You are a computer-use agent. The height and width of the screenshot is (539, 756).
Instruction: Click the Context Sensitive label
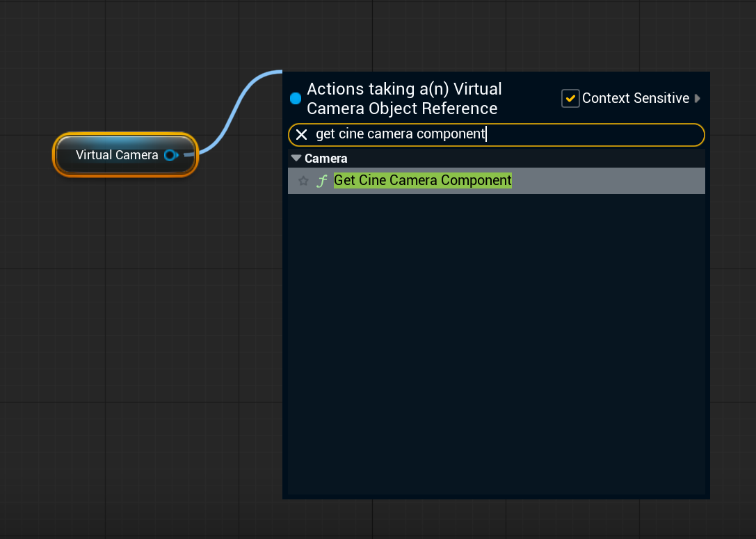tap(636, 98)
